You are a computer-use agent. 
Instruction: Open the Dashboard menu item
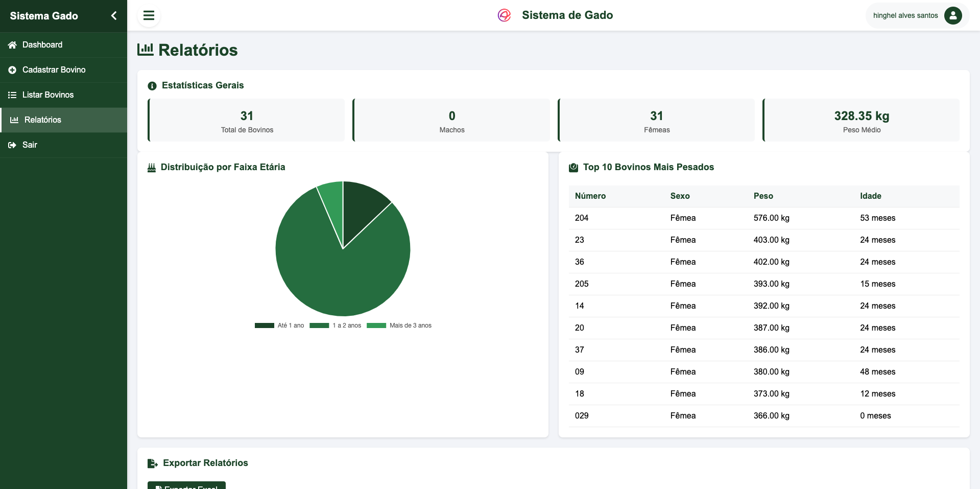click(x=42, y=45)
